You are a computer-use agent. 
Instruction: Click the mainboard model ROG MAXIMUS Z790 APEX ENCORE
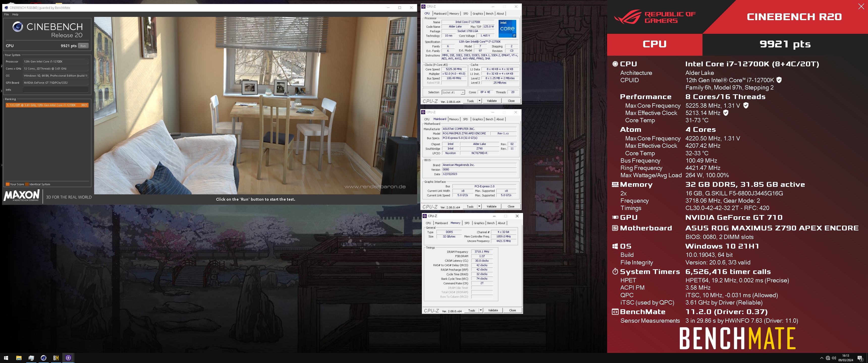pos(466,133)
